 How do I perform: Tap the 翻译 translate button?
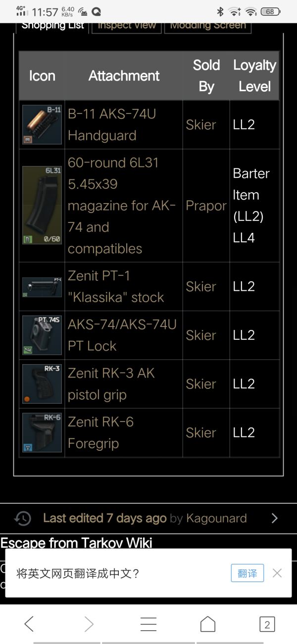[x=247, y=573]
